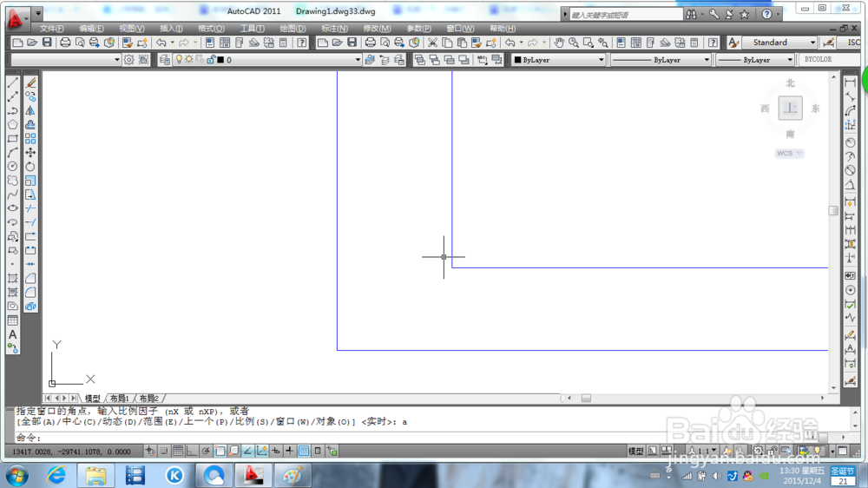868x488 pixels.
Task: Toggle Grid display in status bar
Action: point(178,451)
